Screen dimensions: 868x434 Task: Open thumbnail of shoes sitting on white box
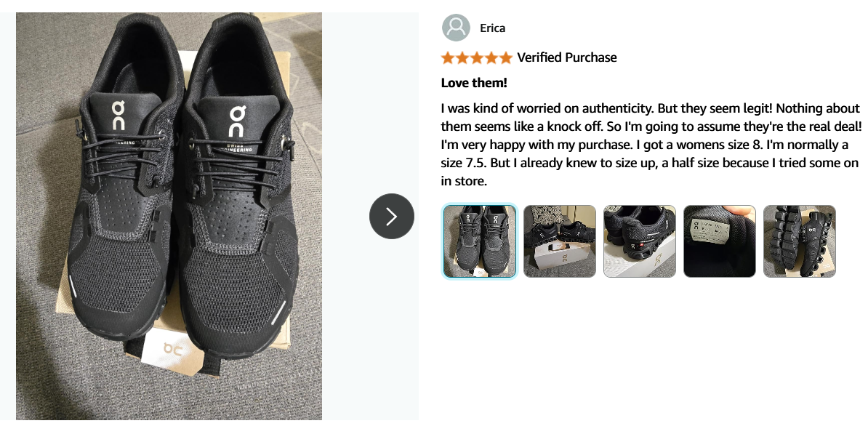tap(560, 241)
